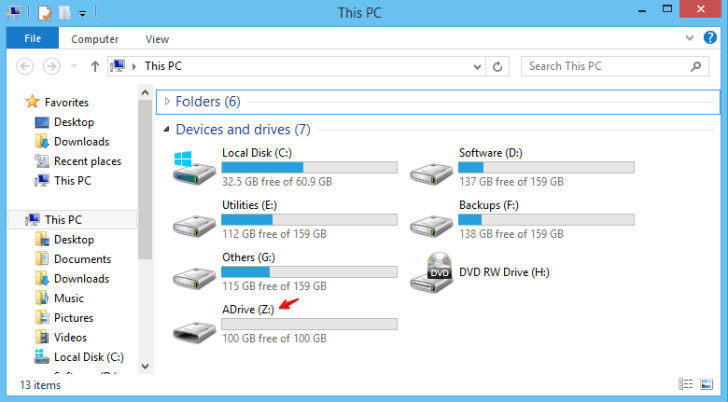This screenshot has height=402, width=728.
Task: Open the ADrive (Z:) network drive icon
Action: pyautogui.click(x=193, y=325)
